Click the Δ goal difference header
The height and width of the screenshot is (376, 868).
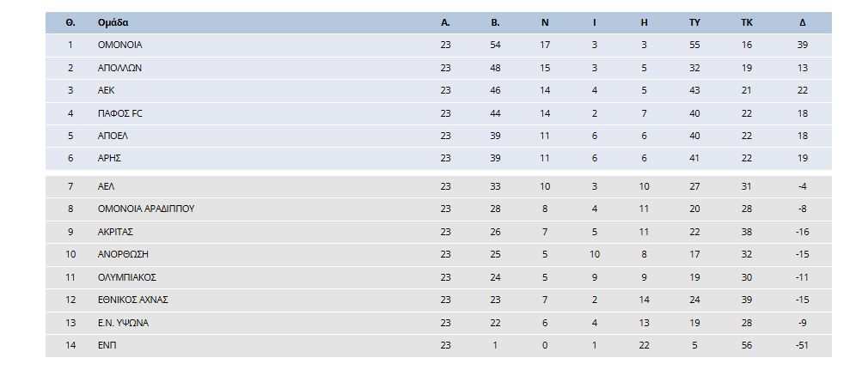802,22
